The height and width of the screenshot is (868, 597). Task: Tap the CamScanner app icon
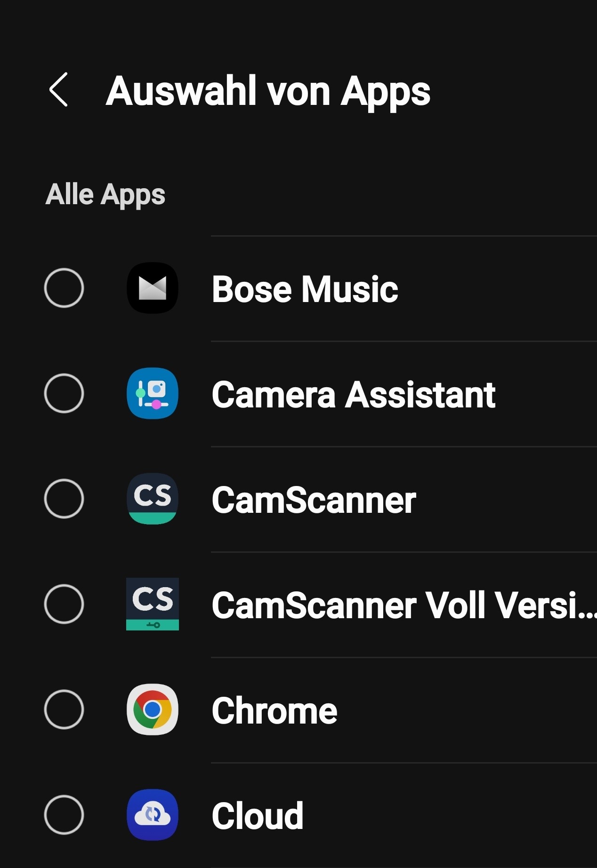click(152, 499)
